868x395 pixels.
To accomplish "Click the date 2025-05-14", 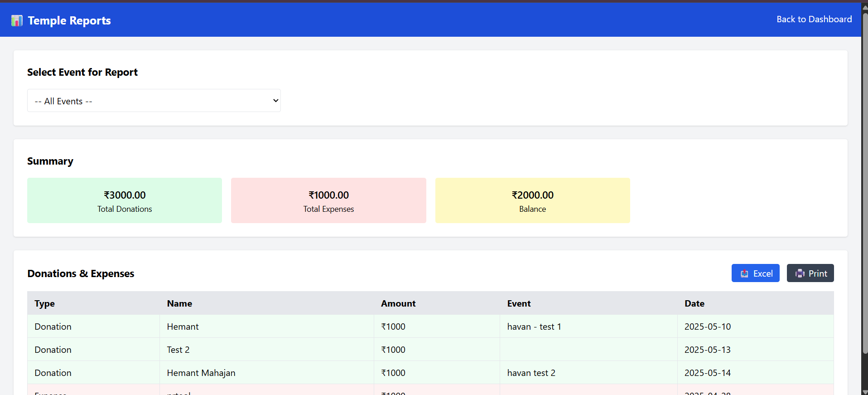I will (708, 373).
